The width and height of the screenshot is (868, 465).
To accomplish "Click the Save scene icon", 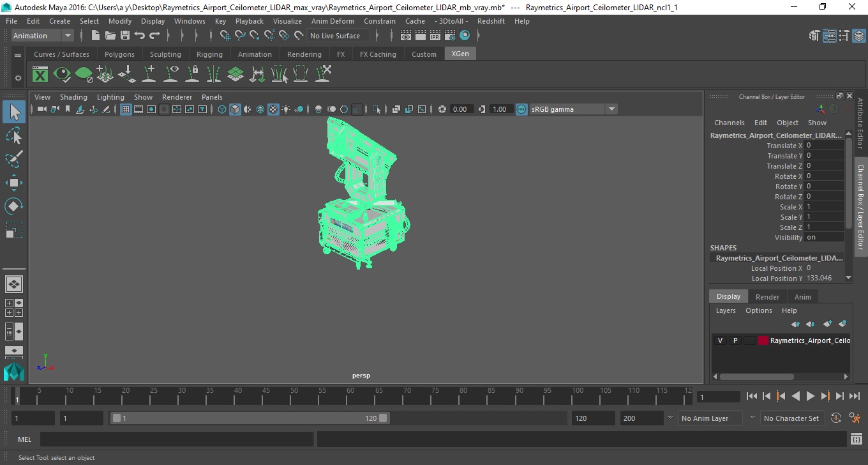I will (125, 36).
